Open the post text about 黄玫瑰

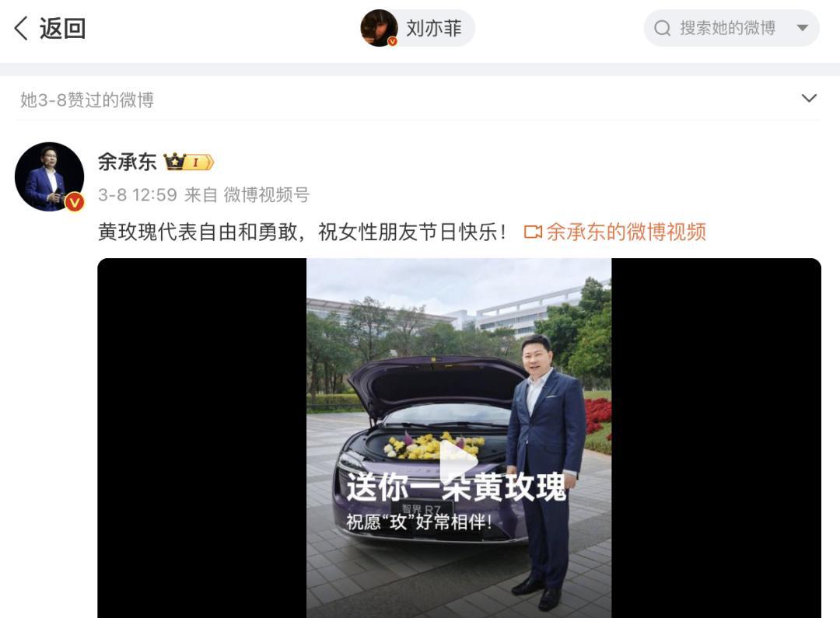(302, 232)
